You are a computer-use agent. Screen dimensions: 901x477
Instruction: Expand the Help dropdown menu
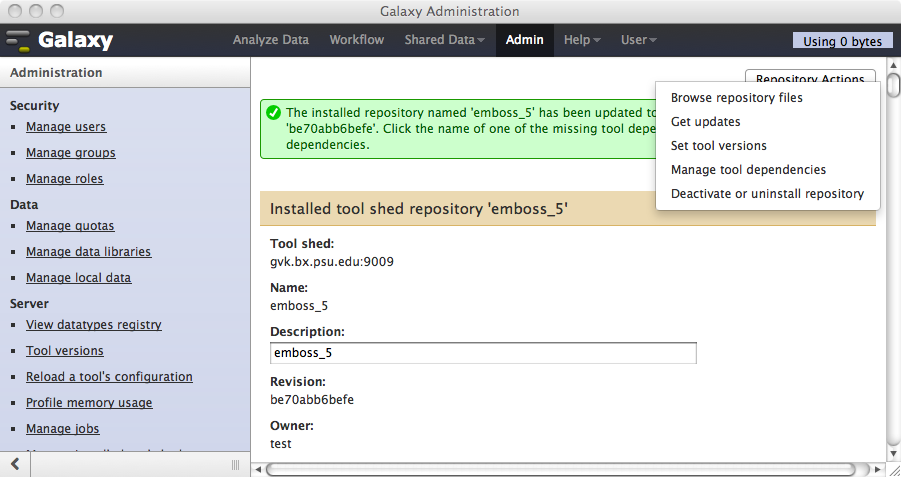(x=582, y=40)
